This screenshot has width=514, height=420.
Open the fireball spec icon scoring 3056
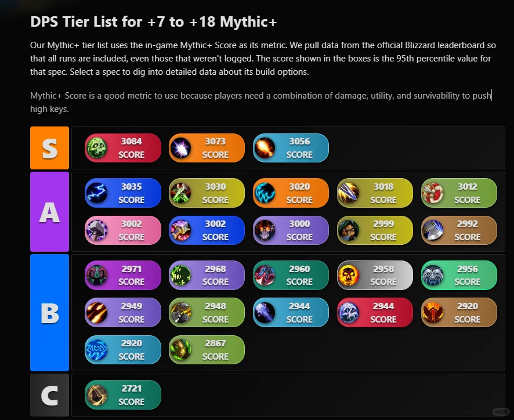coord(265,148)
